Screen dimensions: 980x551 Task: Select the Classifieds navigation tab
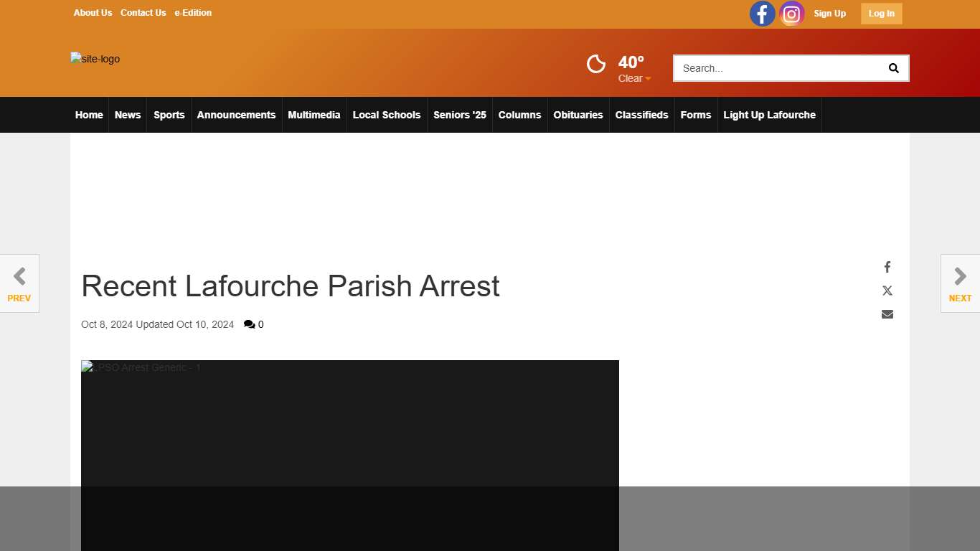tap(641, 115)
